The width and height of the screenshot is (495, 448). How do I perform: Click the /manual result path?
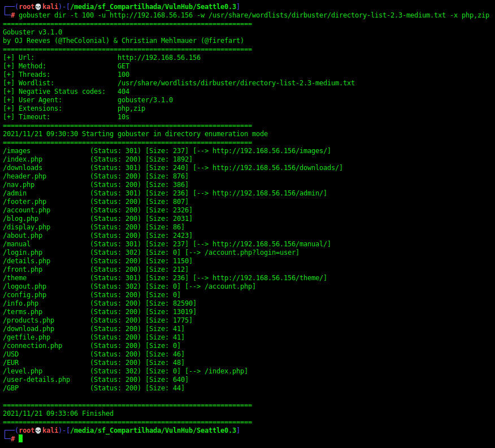click(x=17, y=243)
